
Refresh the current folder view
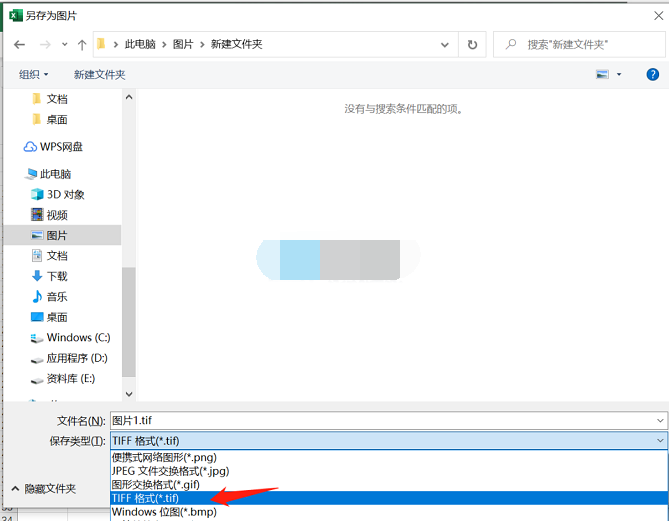(x=472, y=45)
